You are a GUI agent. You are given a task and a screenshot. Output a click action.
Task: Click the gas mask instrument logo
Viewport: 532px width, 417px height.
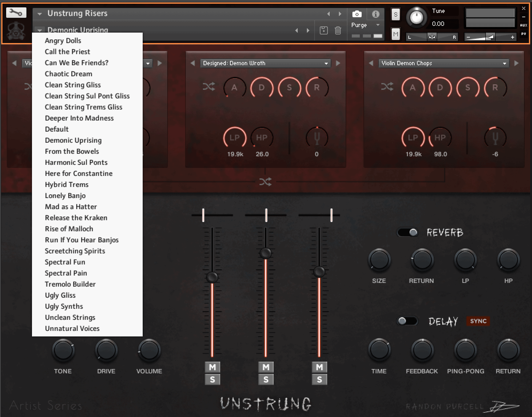[x=16, y=31]
